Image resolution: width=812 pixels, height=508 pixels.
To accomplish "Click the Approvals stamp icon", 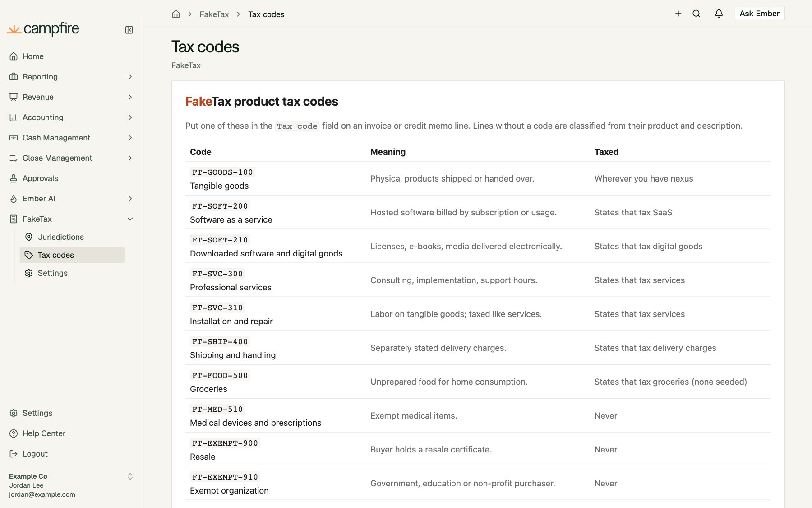I will (x=14, y=178).
